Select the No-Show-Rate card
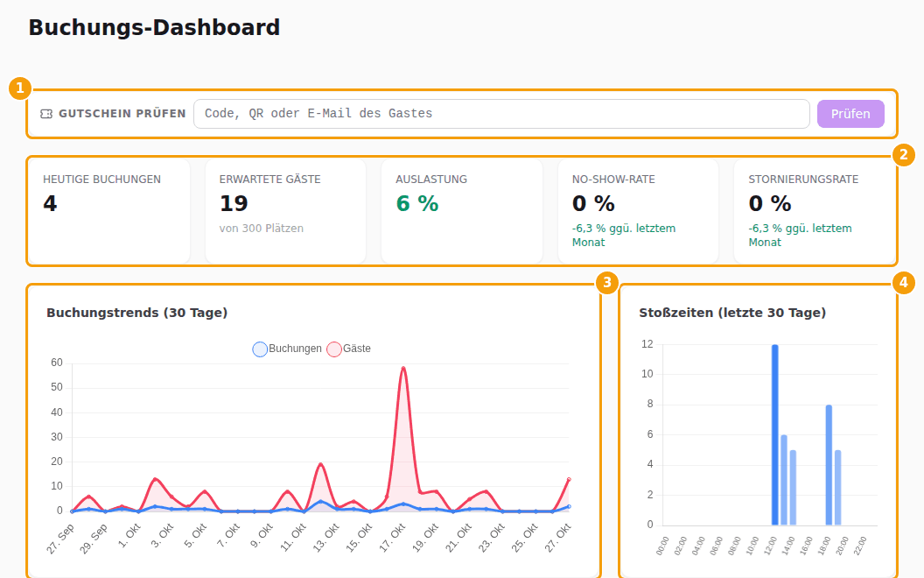Screen dimensions: 924x578 click(638, 210)
